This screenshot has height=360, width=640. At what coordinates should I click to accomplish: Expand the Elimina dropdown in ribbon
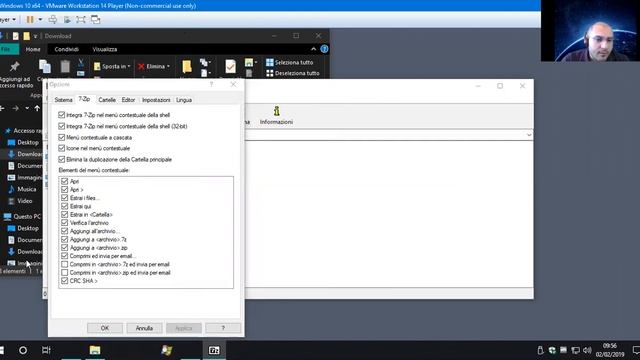tap(168, 66)
